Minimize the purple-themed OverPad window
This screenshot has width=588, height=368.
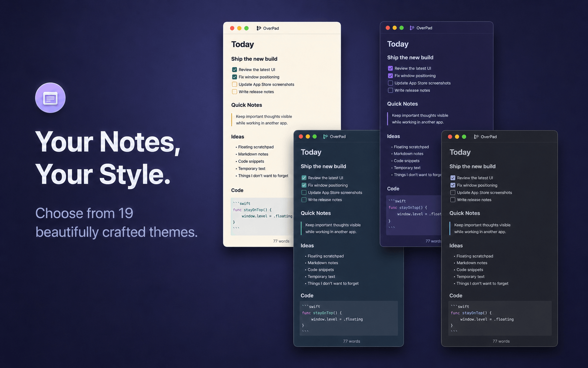(394, 28)
